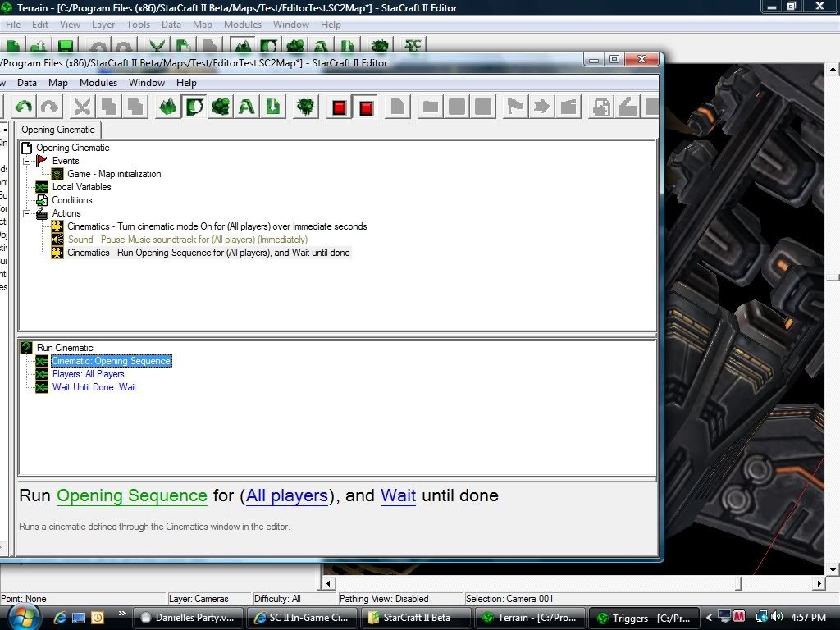Click the Save disk icon in Terrain window toolbar

pyautogui.click(x=66, y=46)
